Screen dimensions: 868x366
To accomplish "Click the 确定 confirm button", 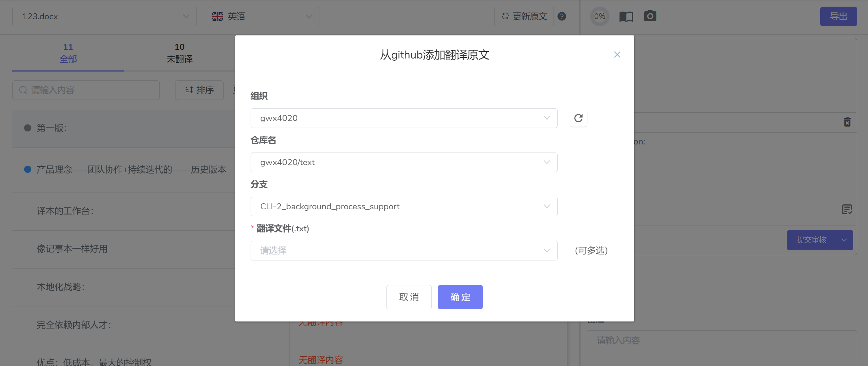I will (x=460, y=297).
